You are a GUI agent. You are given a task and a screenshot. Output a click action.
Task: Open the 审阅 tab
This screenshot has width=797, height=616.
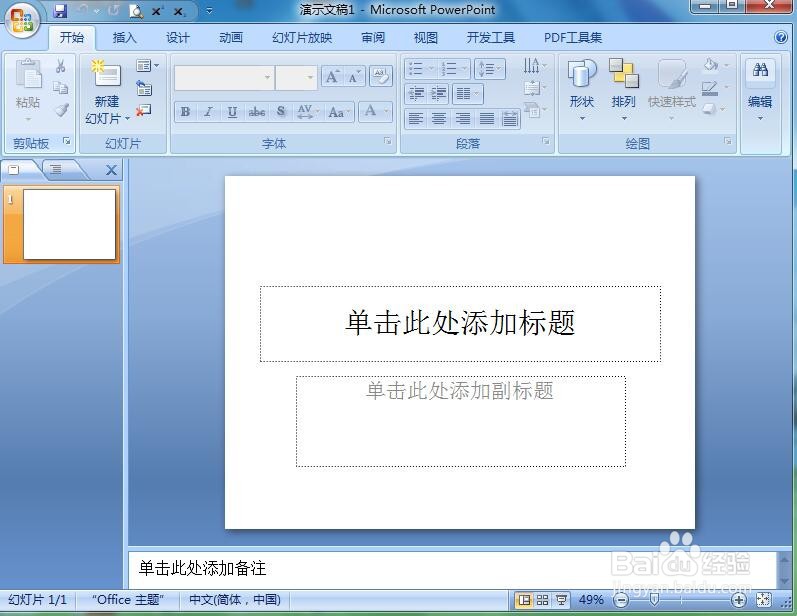(x=373, y=38)
